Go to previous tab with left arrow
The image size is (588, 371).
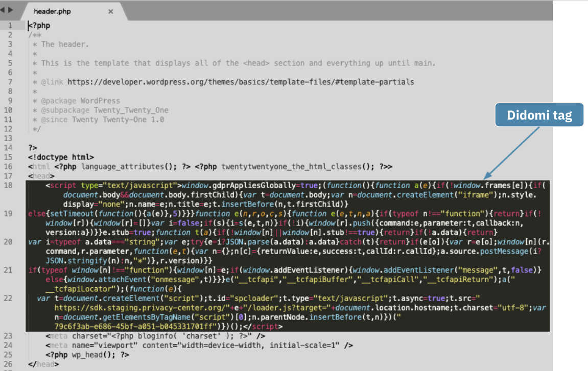click(x=2, y=10)
